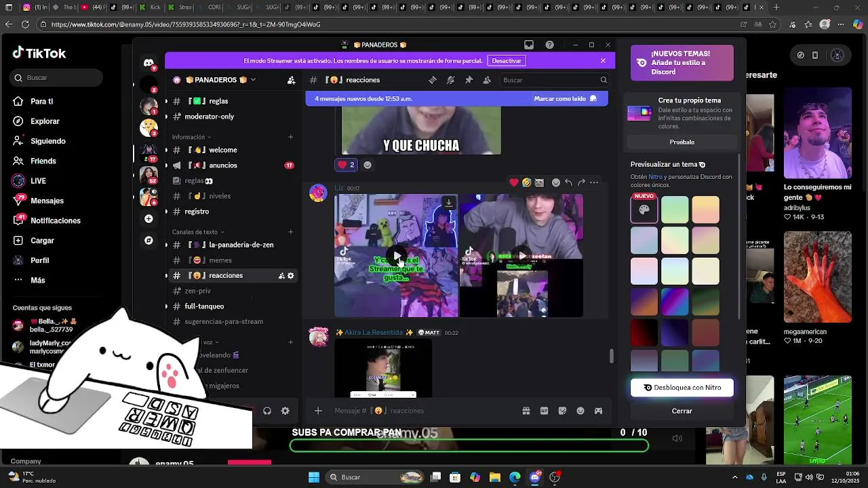868x488 pixels.
Task: Click invite people icon beside PANADEROS name
Action: (291, 80)
